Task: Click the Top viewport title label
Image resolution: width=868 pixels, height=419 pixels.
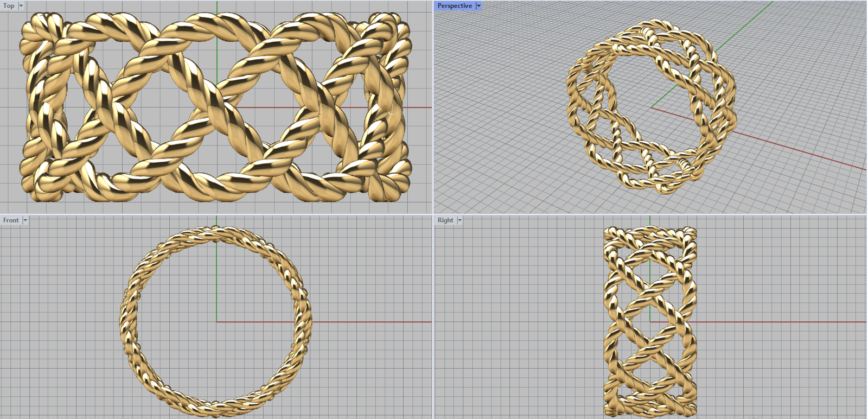Action: [9, 5]
